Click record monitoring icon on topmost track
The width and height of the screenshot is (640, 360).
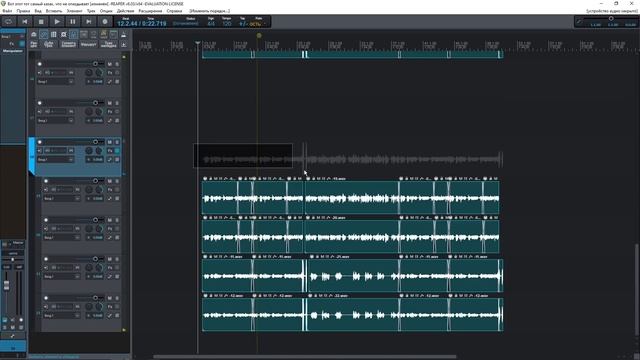pos(40,73)
